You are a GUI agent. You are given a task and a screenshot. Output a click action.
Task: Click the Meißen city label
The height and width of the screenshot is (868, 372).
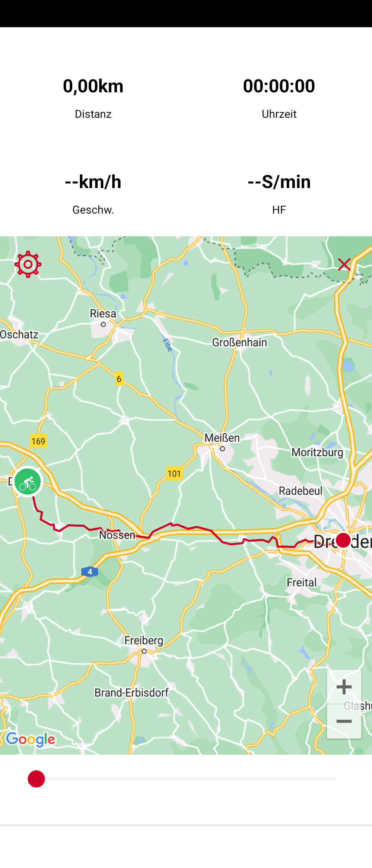point(222,438)
